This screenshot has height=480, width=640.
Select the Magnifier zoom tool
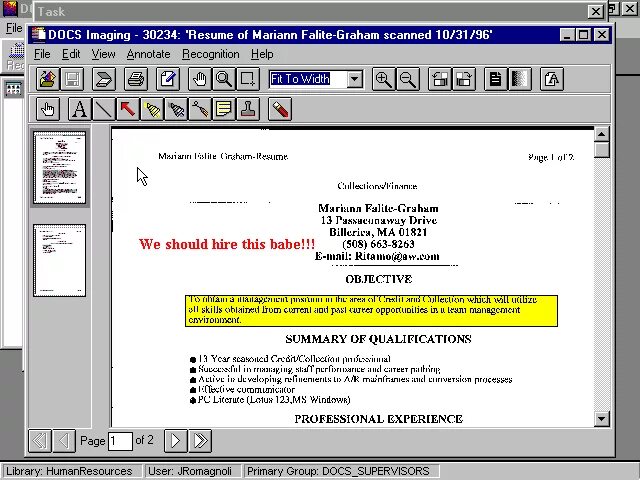tap(224, 79)
